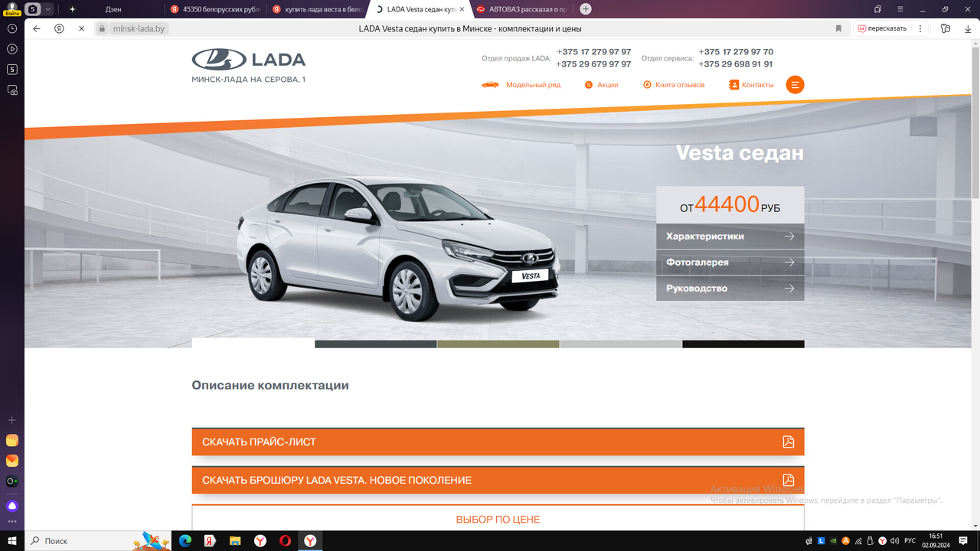Viewport: 980px width, 551px height.
Task: Stop page loading with the X button
Action: point(81,28)
